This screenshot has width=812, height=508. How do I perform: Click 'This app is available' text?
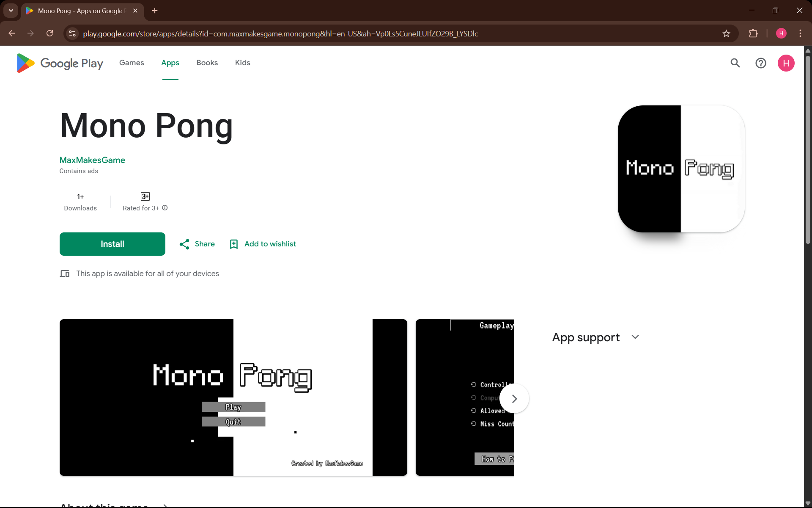(148, 273)
